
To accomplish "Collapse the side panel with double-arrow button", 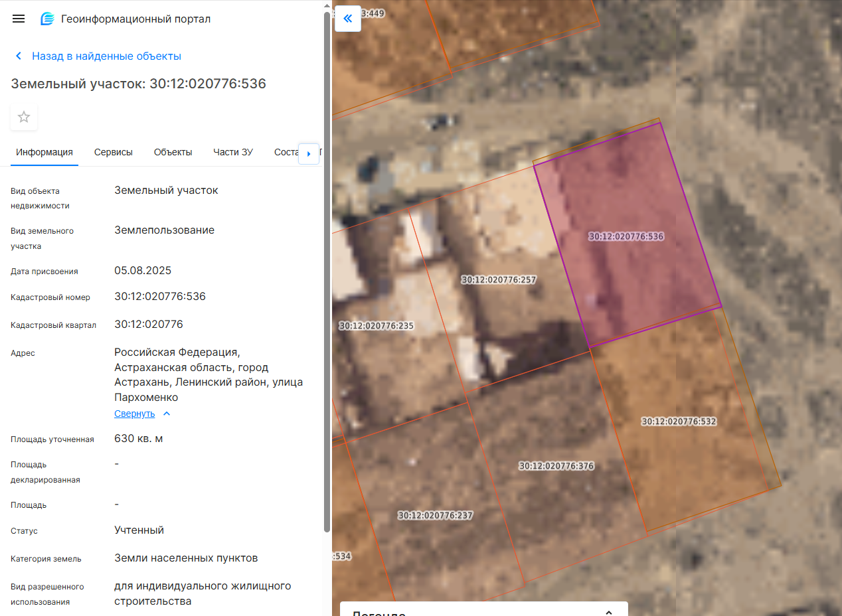I will pos(347,19).
